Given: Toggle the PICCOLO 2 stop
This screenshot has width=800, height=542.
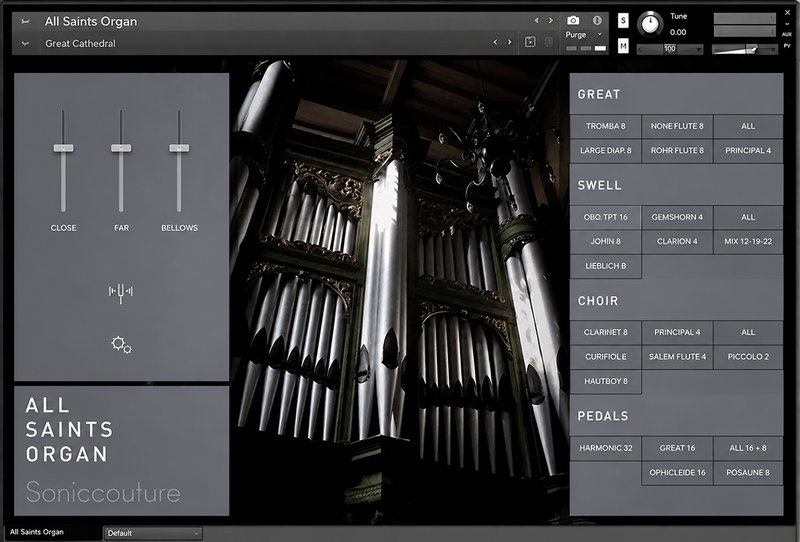Looking at the screenshot, I should (x=748, y=357).
